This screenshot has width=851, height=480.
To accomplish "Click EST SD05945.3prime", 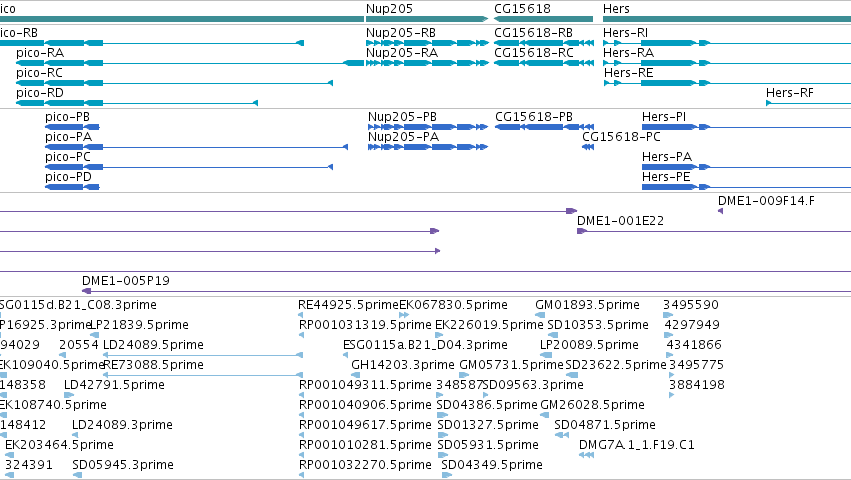I will (123, 465).
